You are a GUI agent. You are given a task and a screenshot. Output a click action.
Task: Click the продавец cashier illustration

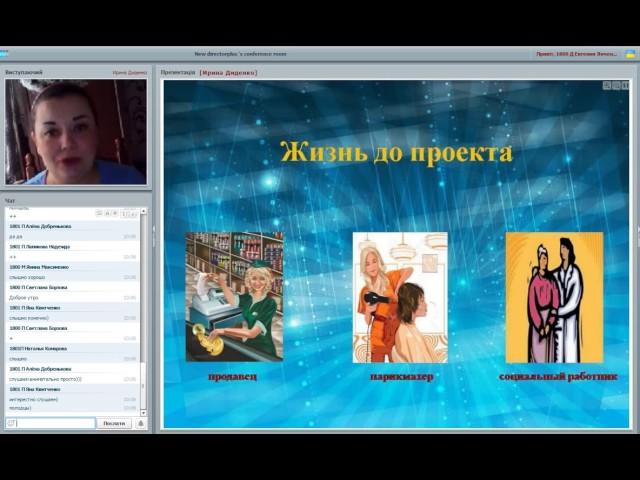coord(234,297)
